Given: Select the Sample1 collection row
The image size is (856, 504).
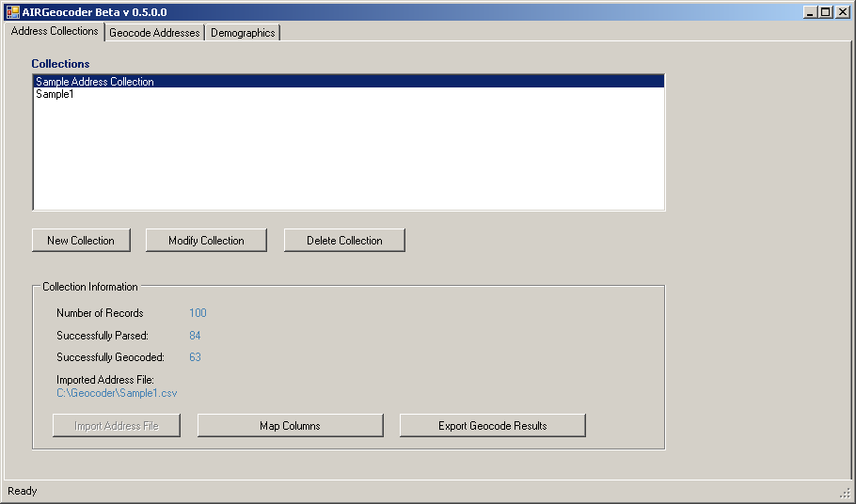Looking at the screenshot, I should coord(348,94).
